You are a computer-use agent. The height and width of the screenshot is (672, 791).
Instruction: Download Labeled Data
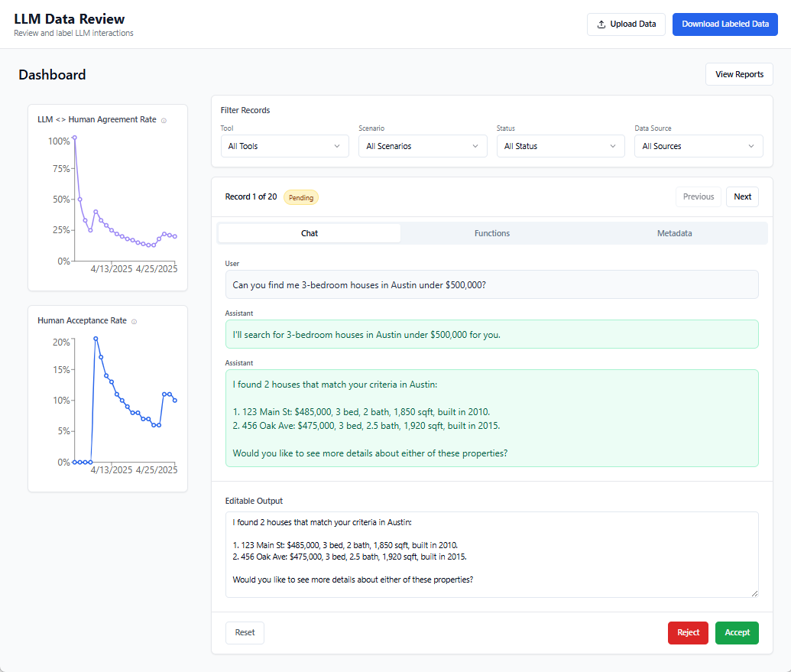click(725, 24)
